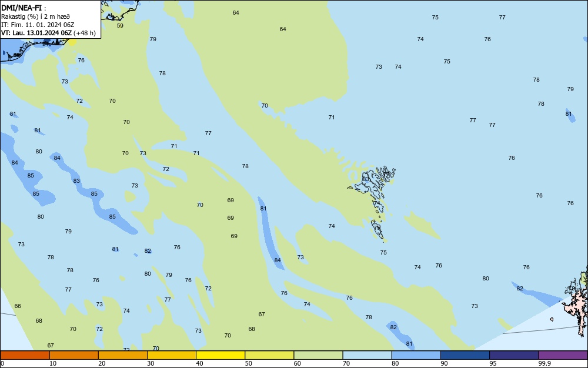
Task: Click the 'IT: Fim. 11. 01. 2024 06Z' line
Action: (38, 25)
